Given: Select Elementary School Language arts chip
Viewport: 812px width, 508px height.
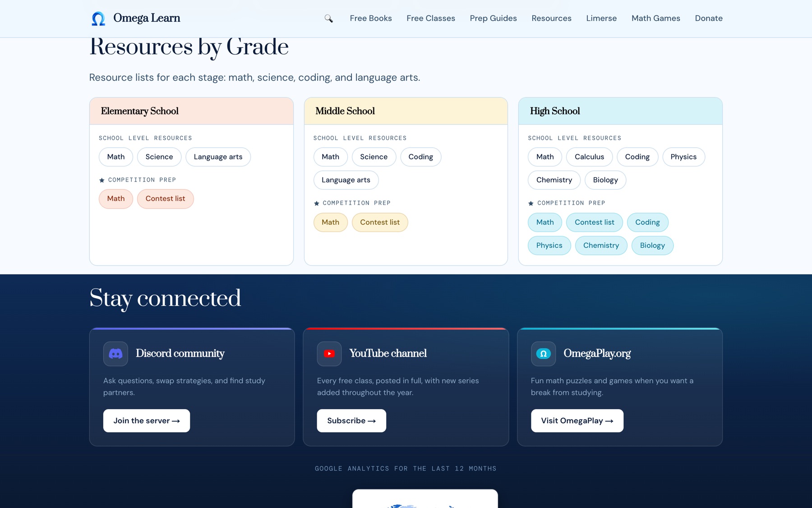Looking at the screenshot, I should (218, 157).
